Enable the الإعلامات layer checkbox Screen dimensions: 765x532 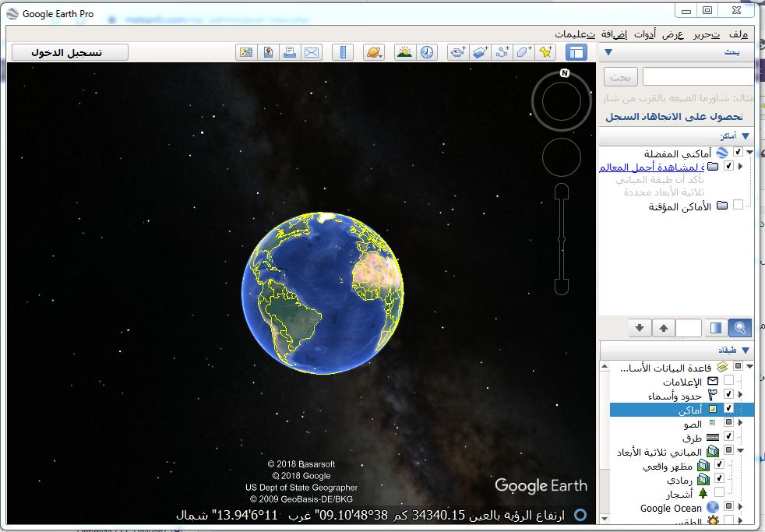(728, 380)
